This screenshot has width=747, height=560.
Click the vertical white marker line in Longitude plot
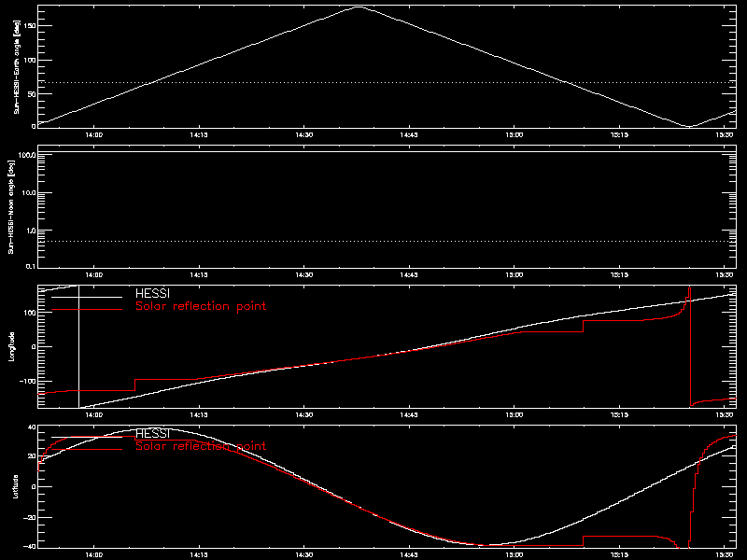78,346
